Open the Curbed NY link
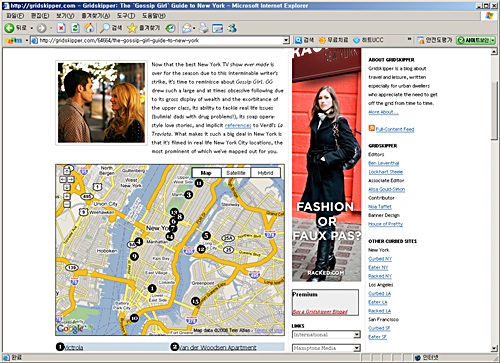The height and width of the screenshot is (363, 500). 380,259
